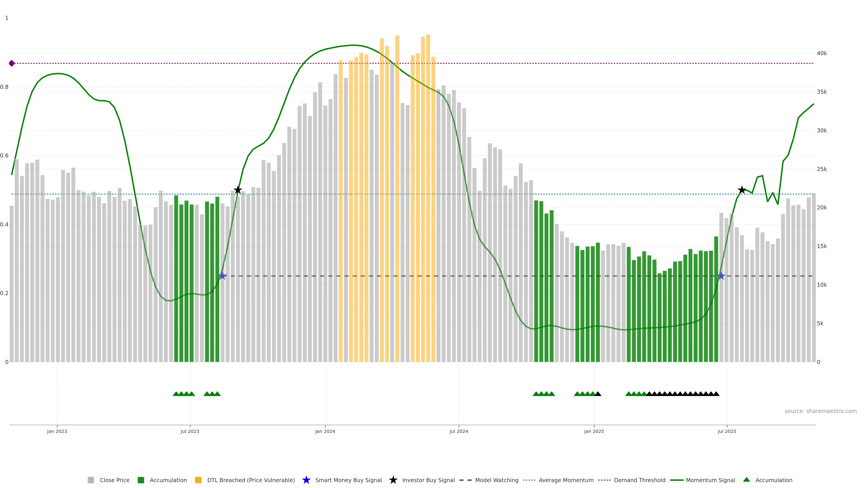The height and width of the screenshot is (488, 868).
Task: Click the purple diamond Demand Threshold marker
Action: 12,63
